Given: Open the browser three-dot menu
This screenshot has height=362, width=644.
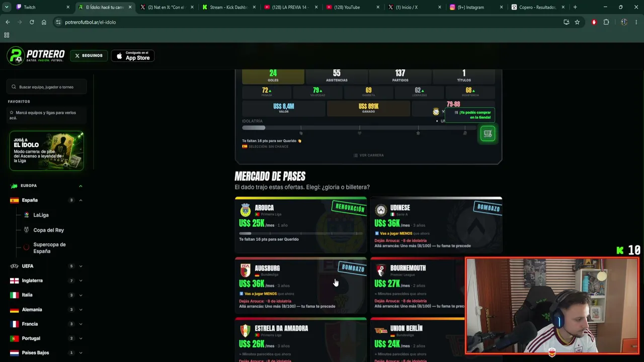Looking at the screenshot, I should pos(636,22).
